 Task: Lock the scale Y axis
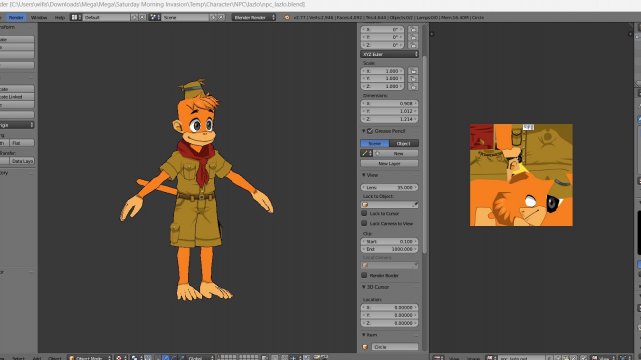click(x=413, y=78)
